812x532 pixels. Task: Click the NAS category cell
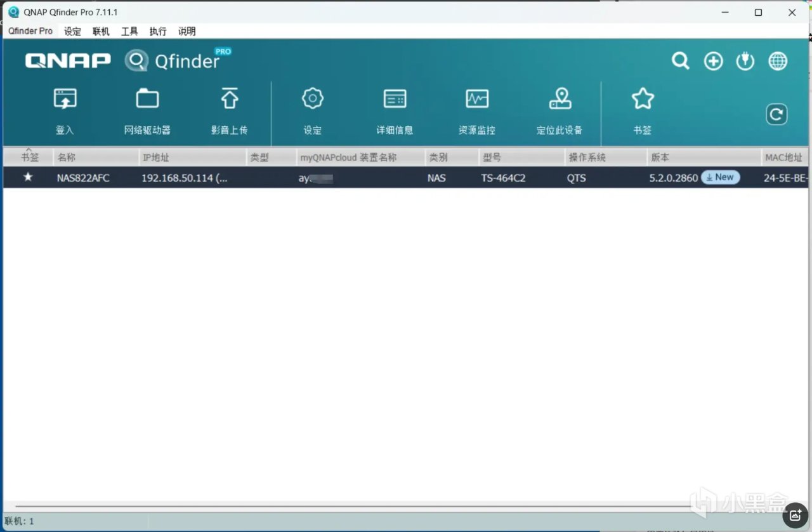[436, 178]
